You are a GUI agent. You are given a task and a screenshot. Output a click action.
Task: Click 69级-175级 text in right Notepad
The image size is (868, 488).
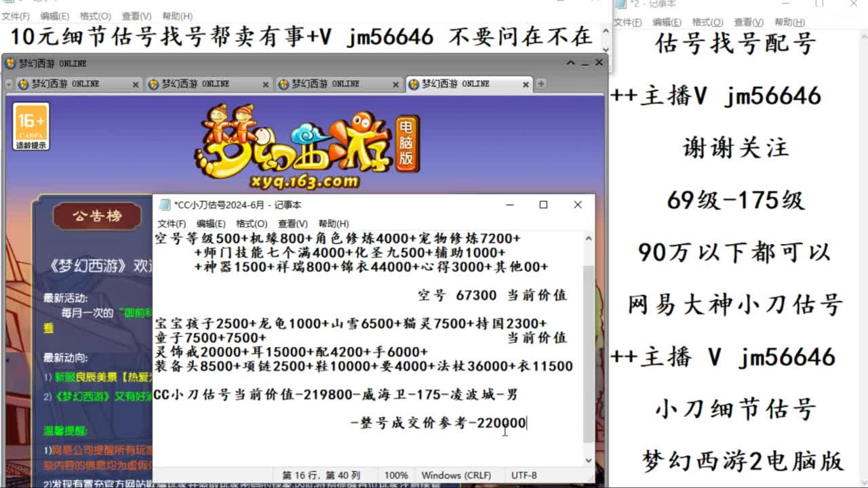pos(736,201)
